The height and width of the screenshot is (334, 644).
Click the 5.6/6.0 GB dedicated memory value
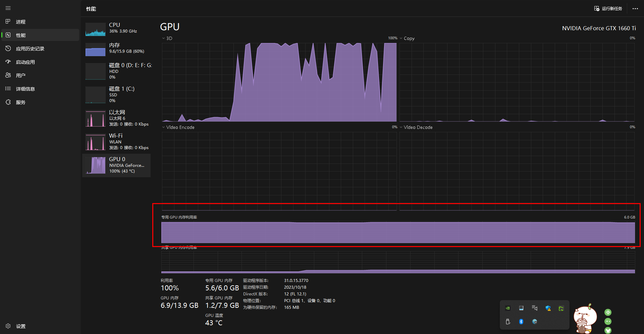tap(222, 288)
